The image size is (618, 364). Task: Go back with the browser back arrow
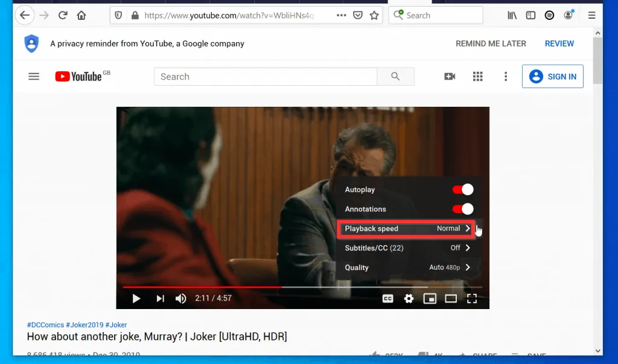coord(25,15)
